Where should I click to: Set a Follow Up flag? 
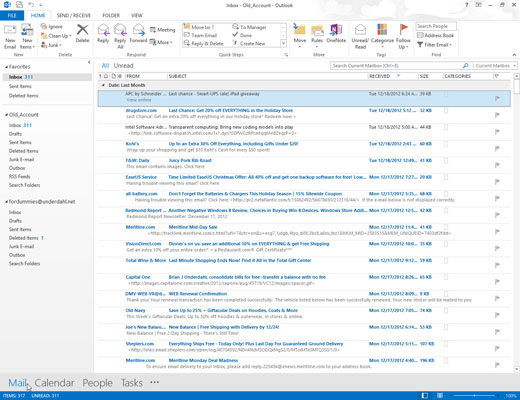[403, 36]
